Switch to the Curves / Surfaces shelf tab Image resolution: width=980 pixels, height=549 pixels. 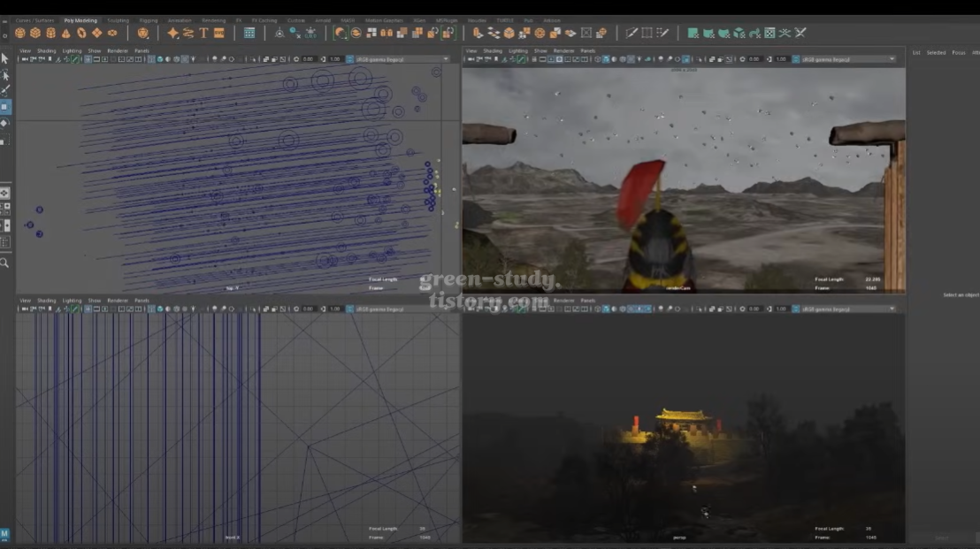[35, 20]
